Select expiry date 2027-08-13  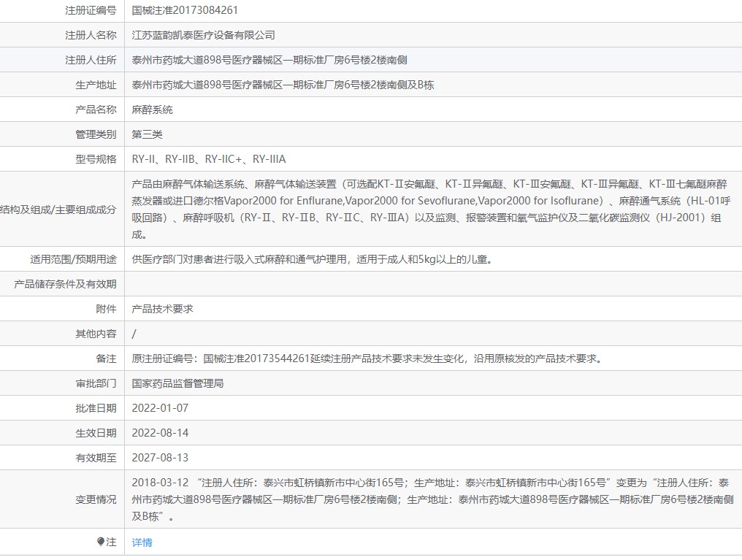tap(160, 458)
